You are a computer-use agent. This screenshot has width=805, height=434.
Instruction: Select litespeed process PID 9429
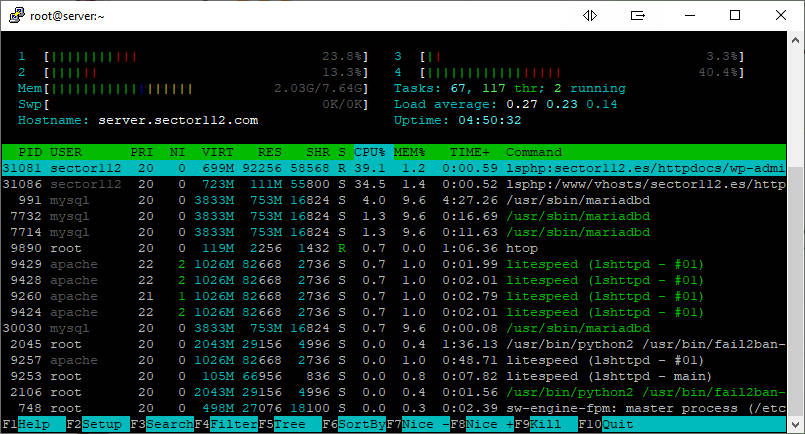(394, 264)
